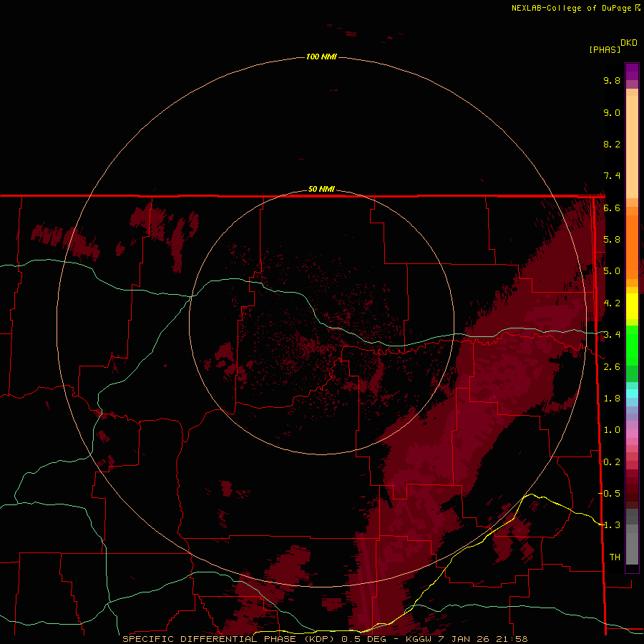Viewport: 644px width, 644px height.
Task: Click the TH threshold label
Action: [x=615, y=557]
